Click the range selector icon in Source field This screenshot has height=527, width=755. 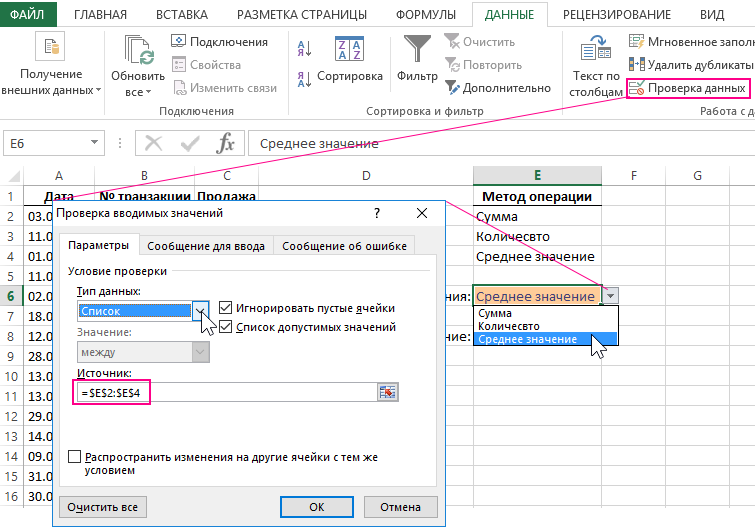tap(388, 393)
